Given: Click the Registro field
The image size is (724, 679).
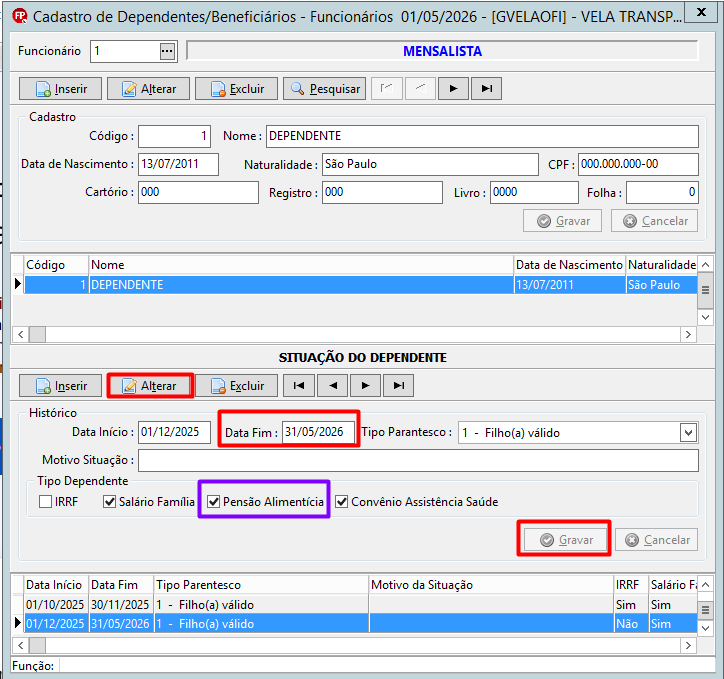Looking at the screenshot, I should click(x=382, y=192).
